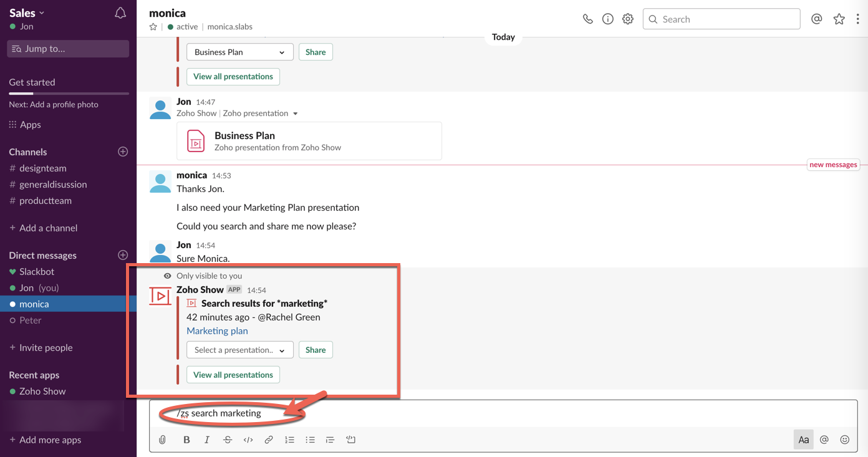Click the Jump to search box
This screenshot has width=868, height=457.
(68, 49)
